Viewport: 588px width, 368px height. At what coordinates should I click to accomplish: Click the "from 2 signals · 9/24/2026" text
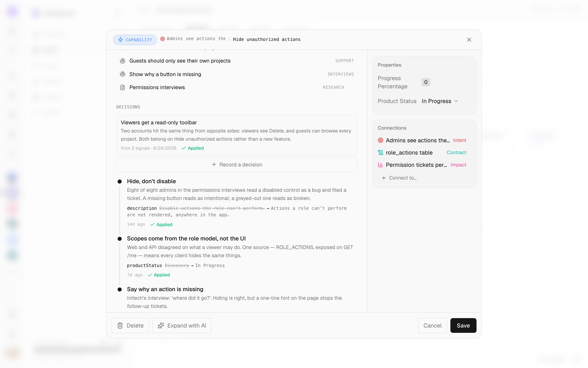[x=149, y=148]
